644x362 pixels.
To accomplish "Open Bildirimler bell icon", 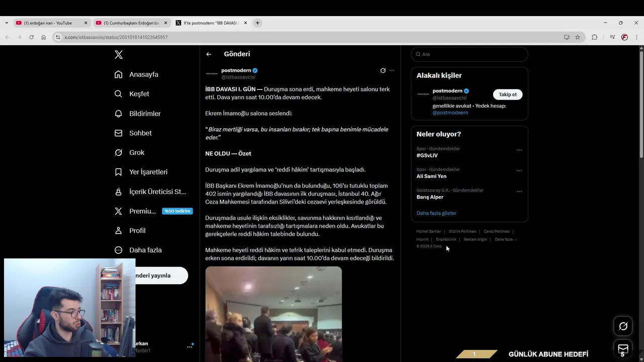I will click(118, 114).
